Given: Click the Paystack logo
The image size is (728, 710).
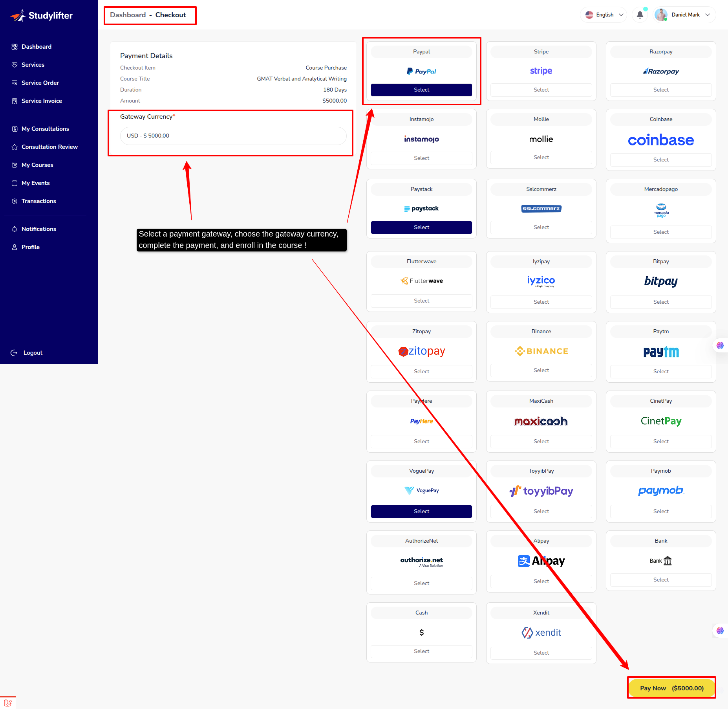Looking at the screenshot, I should coord(421,209).
